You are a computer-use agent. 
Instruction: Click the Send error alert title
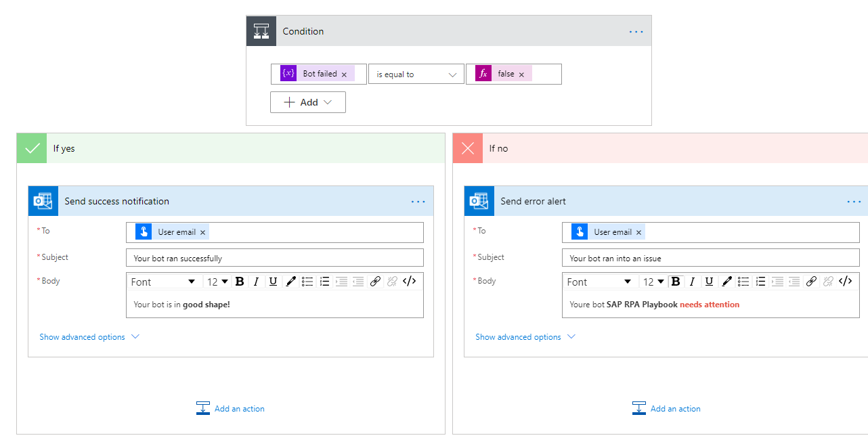tap(533, 201)
